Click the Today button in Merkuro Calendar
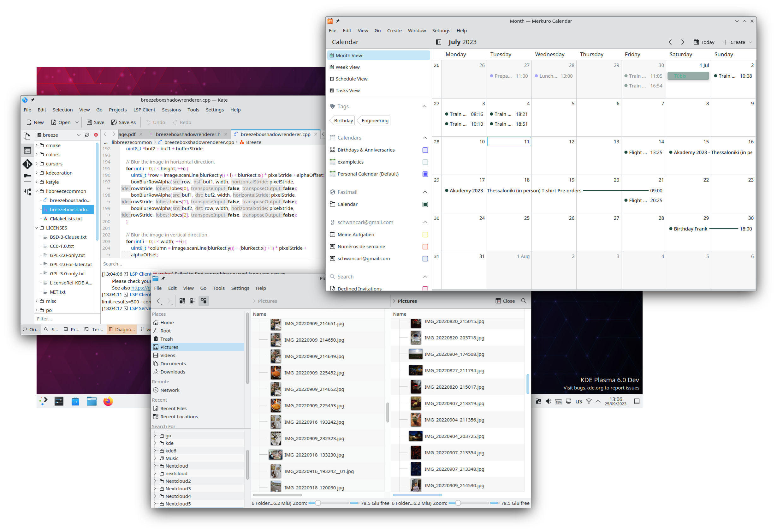Viewport: 777px width, 532px height. click(x=703, y=42)
